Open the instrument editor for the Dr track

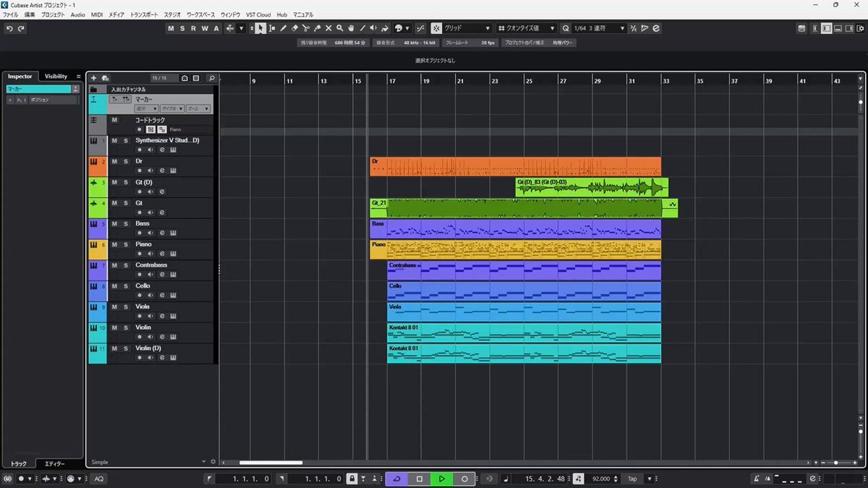tap(173, 171)
